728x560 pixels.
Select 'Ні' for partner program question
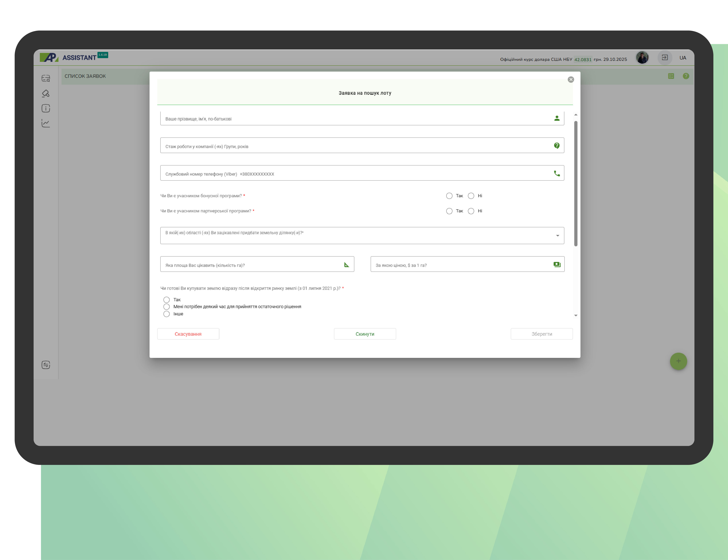(x=471, y=211)
